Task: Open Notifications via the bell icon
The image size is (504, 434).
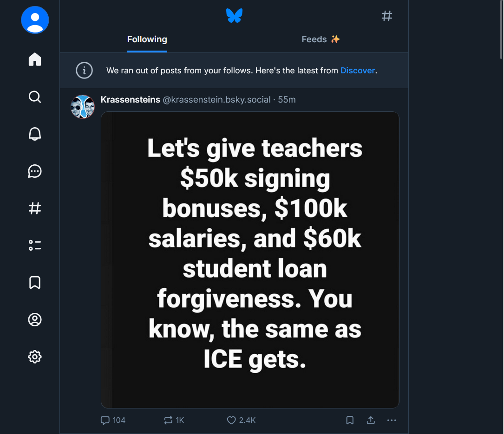Action: tap(35, 134)
